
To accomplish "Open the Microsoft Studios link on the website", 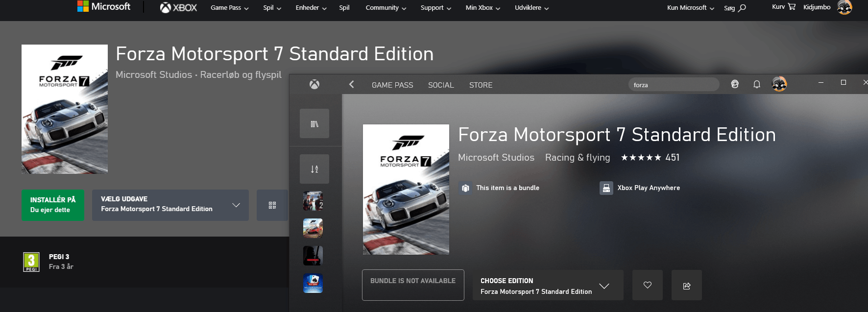I will [154, 75].
